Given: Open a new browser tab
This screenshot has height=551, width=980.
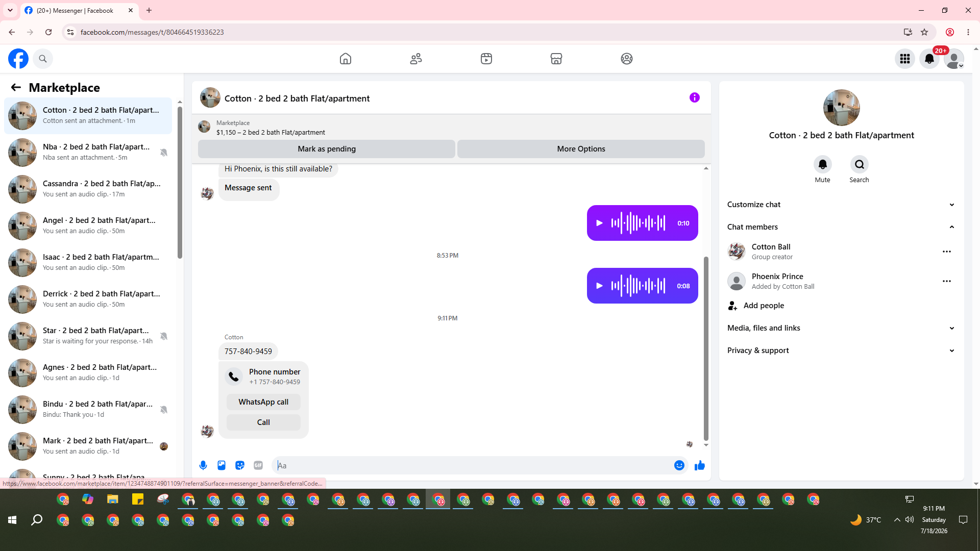Looking at the screenshot, I should tap(149, 10).
